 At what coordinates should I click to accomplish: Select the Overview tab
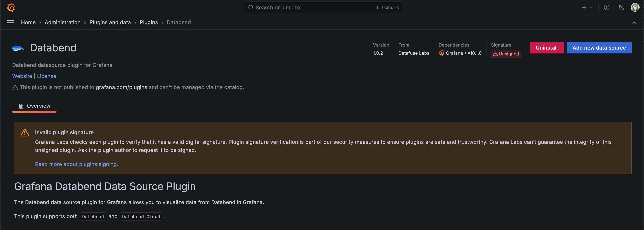[x=35, y=106]
